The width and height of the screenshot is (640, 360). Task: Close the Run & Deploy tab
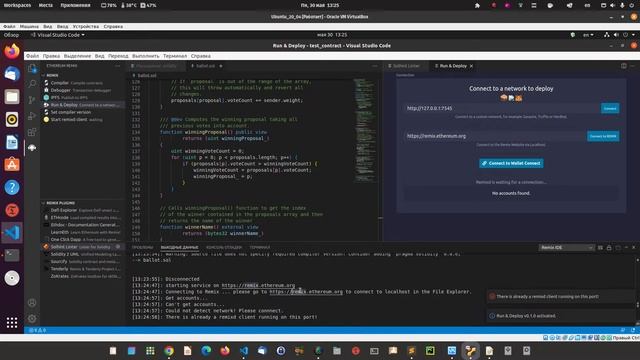471,66
